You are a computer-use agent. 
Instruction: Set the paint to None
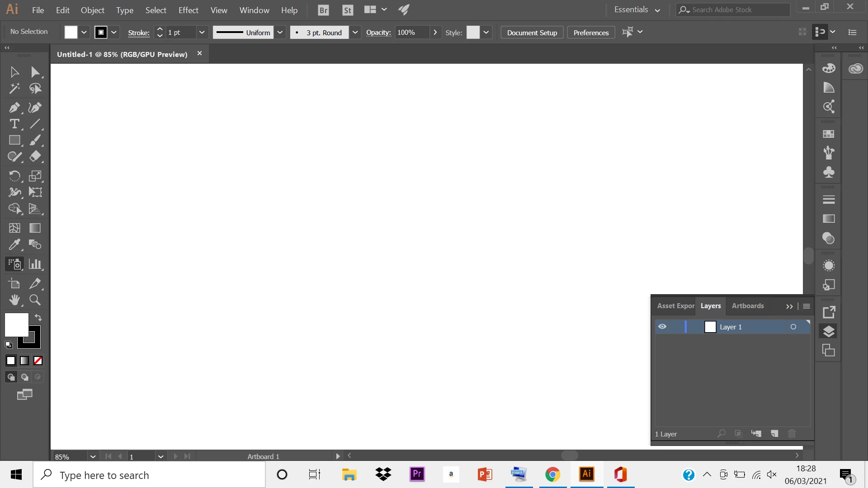point(38,361)
